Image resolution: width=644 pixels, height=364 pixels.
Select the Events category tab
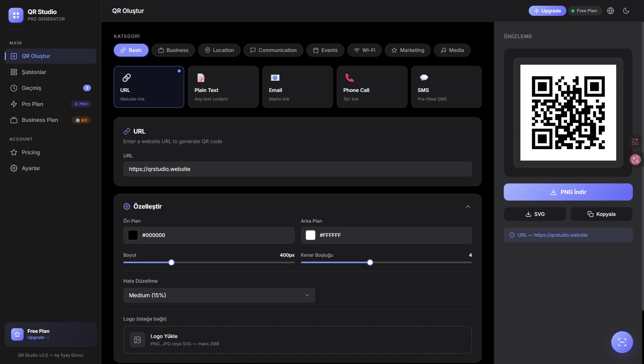325,50
